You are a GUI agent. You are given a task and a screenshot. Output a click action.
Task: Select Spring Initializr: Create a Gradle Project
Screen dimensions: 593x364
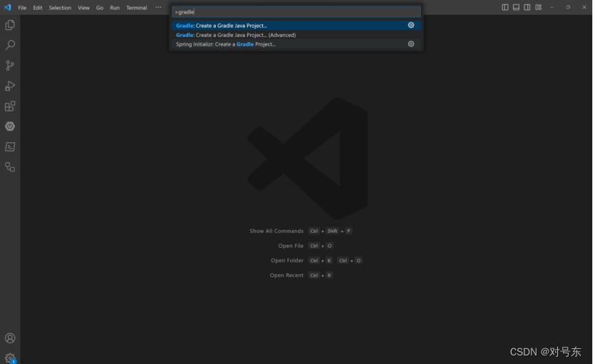click(x=296, y=44)
